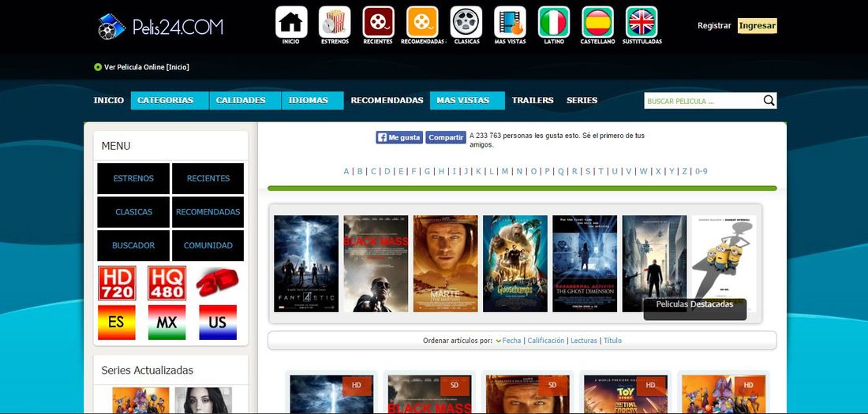Choose the HD 720 quality badge
This screenshot has width=868, height=414.
pos(117,283)
